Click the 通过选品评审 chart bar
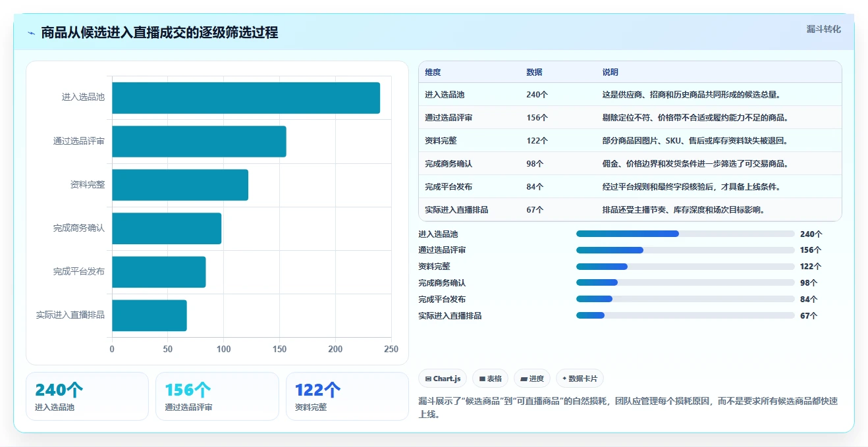 pos(199,141)
